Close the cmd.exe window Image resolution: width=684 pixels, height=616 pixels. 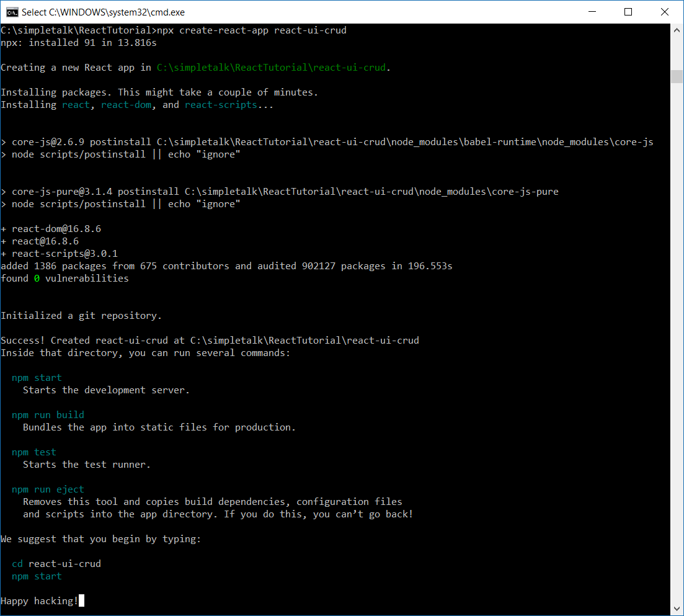[664, 12]
